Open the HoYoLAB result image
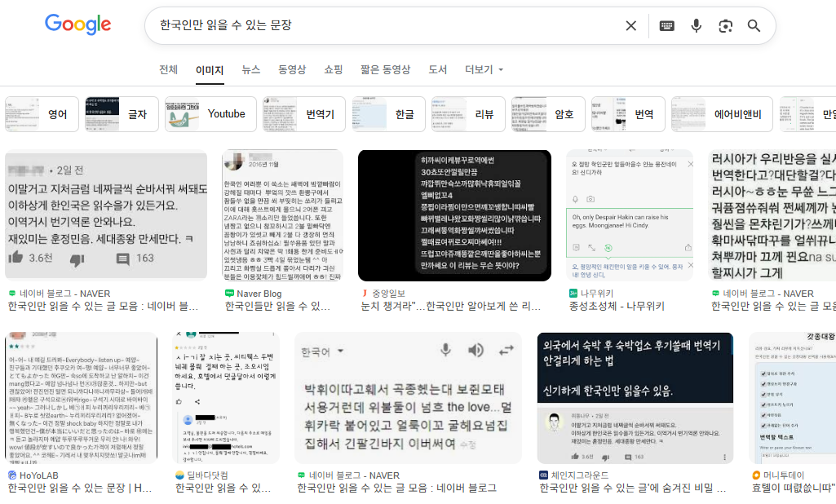This screenshot has width=836, height=504. (81, 398)
